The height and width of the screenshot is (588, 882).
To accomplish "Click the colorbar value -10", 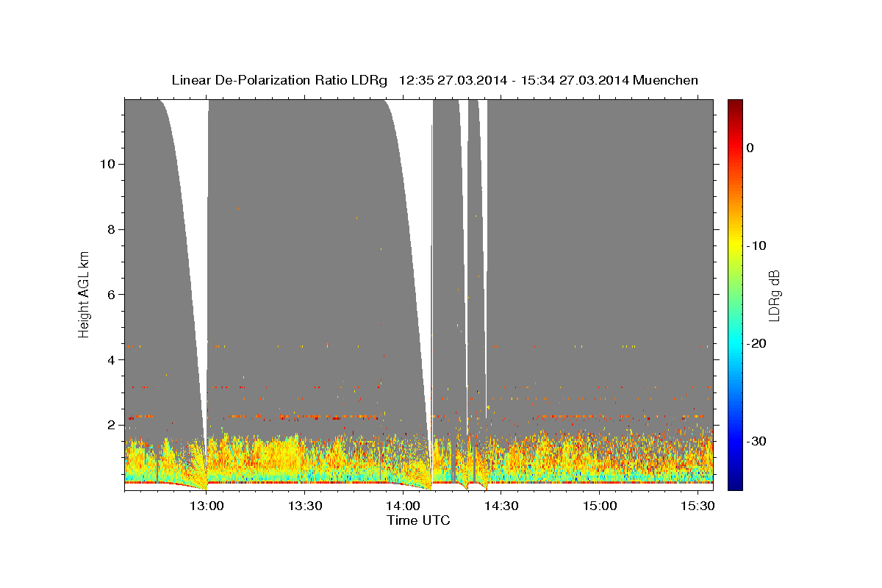I will click(757, 245).
